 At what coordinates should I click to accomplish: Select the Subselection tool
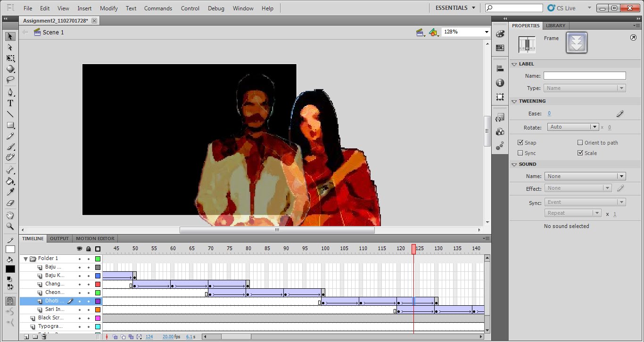pos(10,47)
